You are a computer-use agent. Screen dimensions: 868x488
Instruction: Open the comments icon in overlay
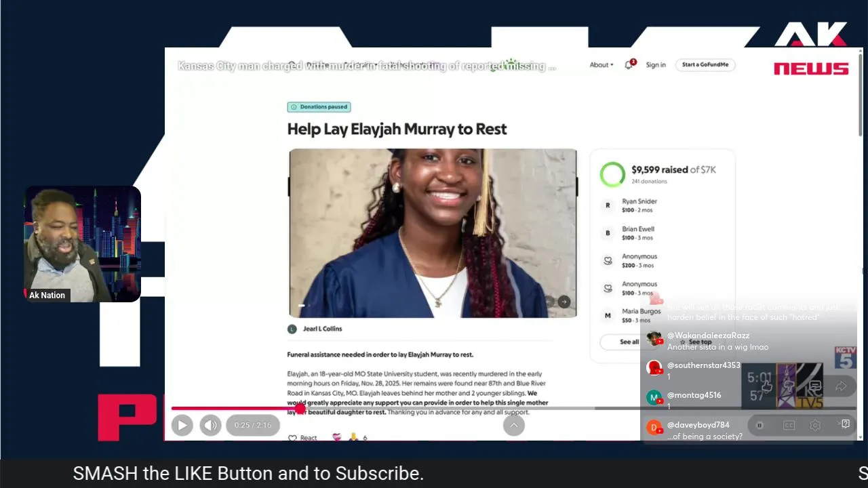click(814, 386)
